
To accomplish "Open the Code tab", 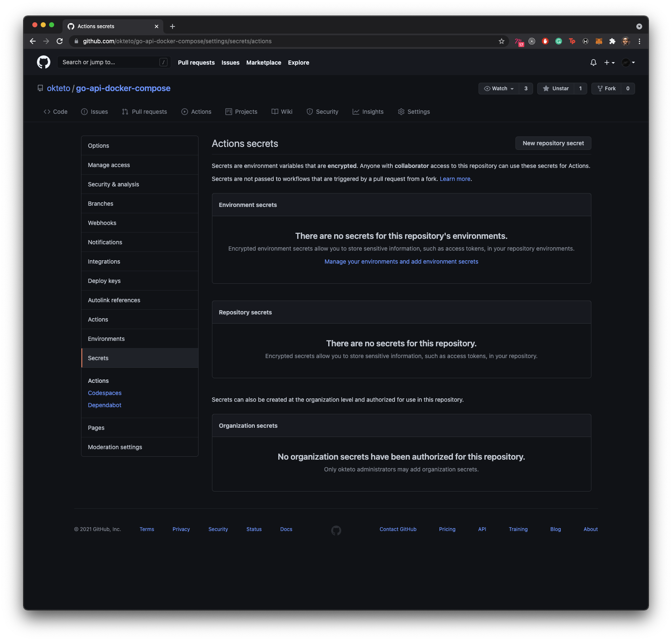I will (55, 112).
